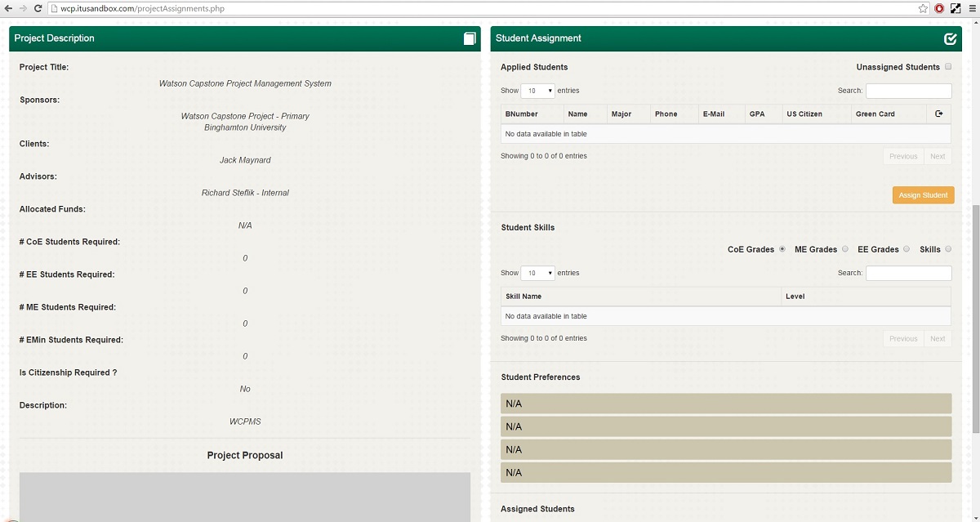
Task: Click Next under the Student Skills table
Action: pos(938,338)
